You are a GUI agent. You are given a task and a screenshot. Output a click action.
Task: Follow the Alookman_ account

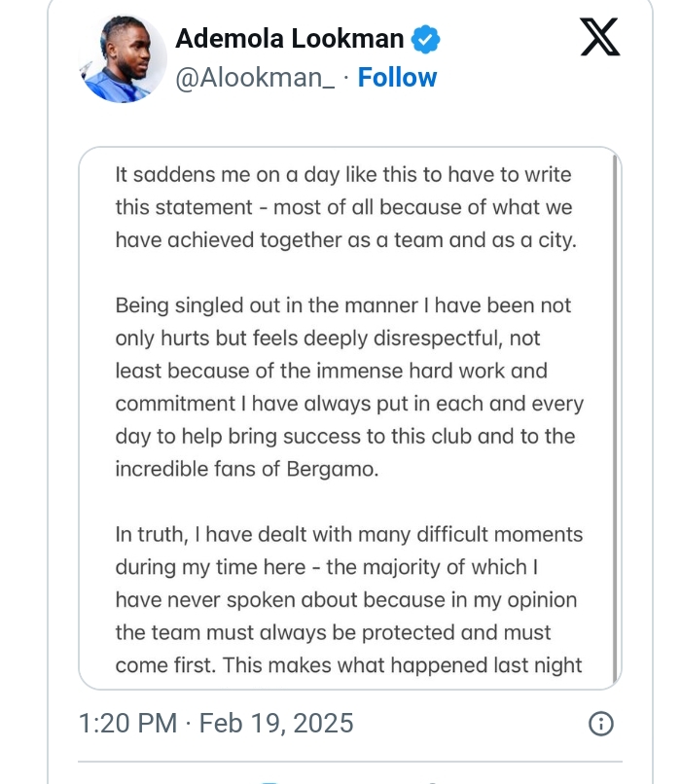[397, 78]
